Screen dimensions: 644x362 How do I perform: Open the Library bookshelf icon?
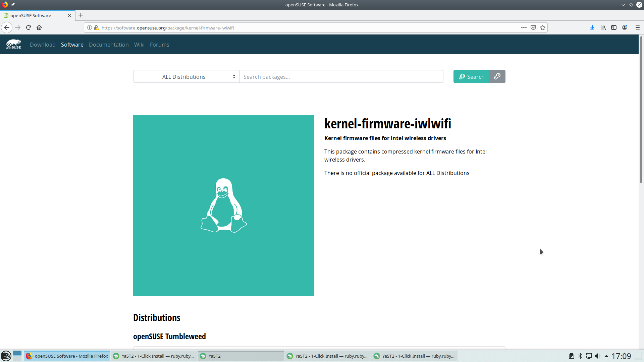[603, 27]
